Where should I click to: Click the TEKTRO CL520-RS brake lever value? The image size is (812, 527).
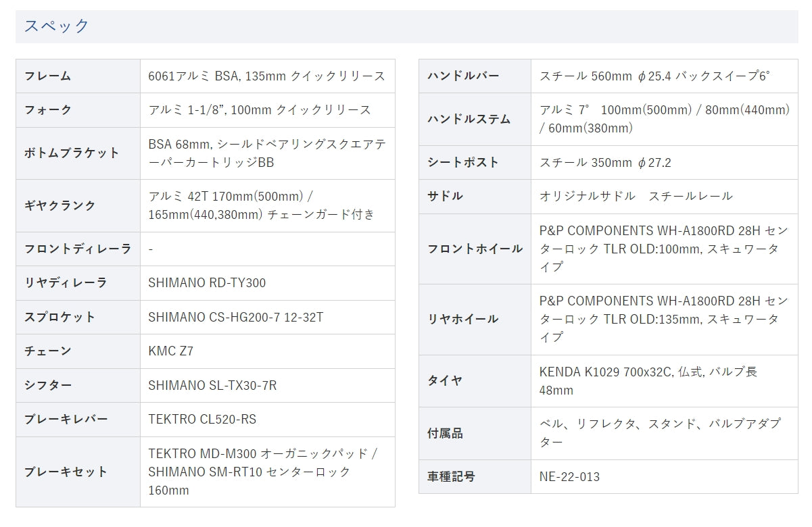click(x=202, y=420)
